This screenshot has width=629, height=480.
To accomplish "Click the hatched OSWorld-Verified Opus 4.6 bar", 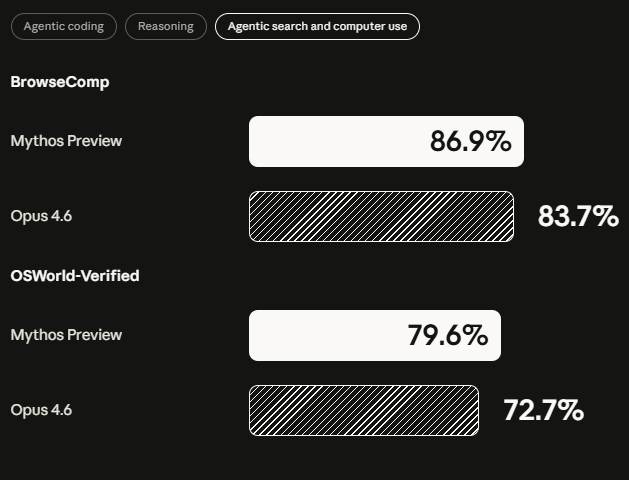I will (x=363, y=410).
